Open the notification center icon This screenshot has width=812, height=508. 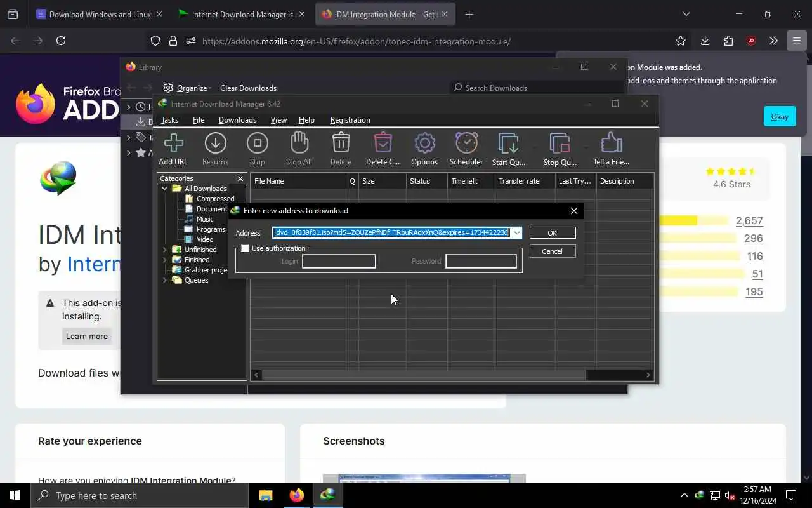[x=791, y=495]
